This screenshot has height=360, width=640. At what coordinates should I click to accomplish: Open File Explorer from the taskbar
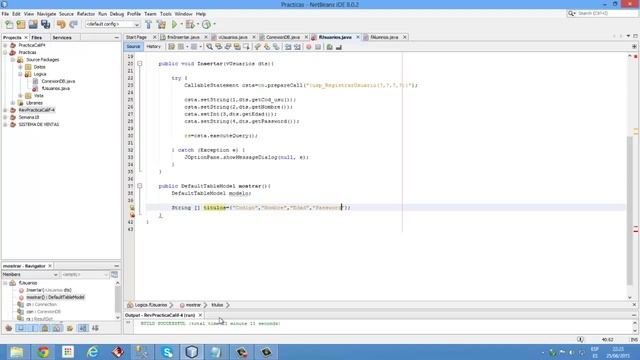pos(16,352)
